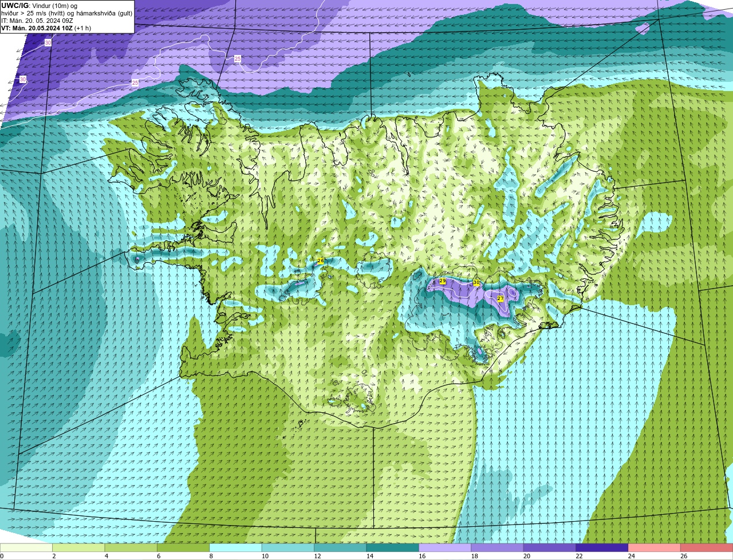Click the legend scale number 10

[265, 556]
